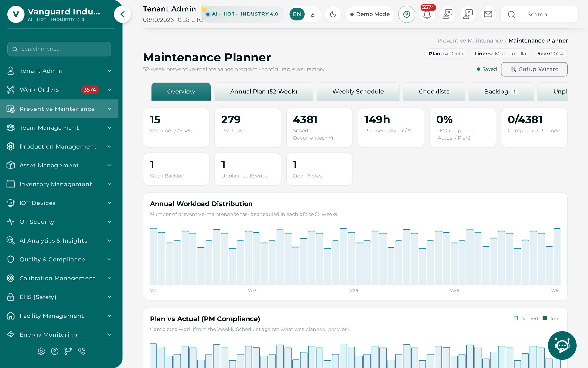The height and width of the screenshot is (368, 588).
Task: Click the Asset Management box icon
Action: tap(11, 165)
